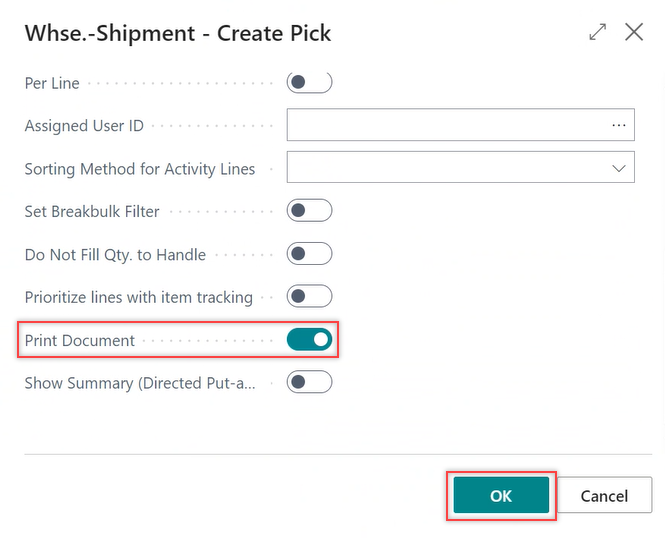The image size is (665, 538).
Task: Open Assigned User ID lookup ellipsis
Action: tap(619, 125)
